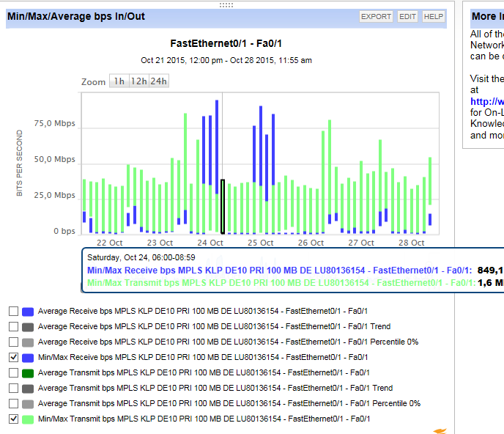Enable Average Receive bps Percentile 0% checkbox

(13, 342)
